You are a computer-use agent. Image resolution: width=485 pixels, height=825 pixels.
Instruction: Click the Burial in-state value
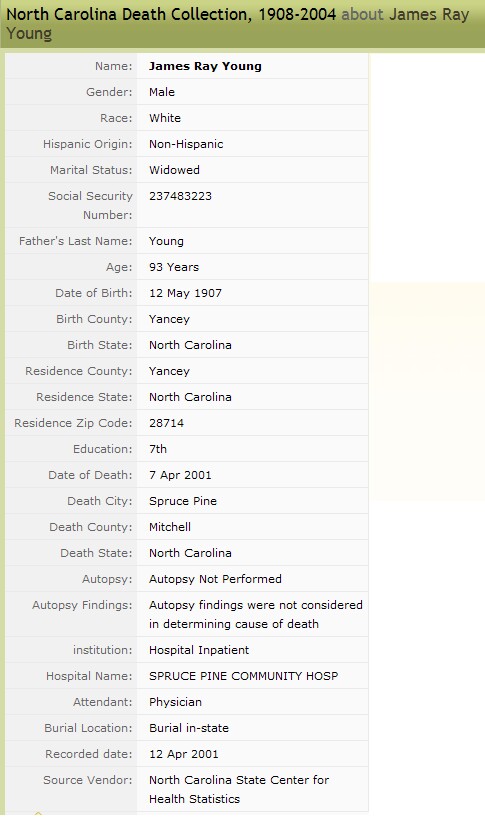point(189,728)
